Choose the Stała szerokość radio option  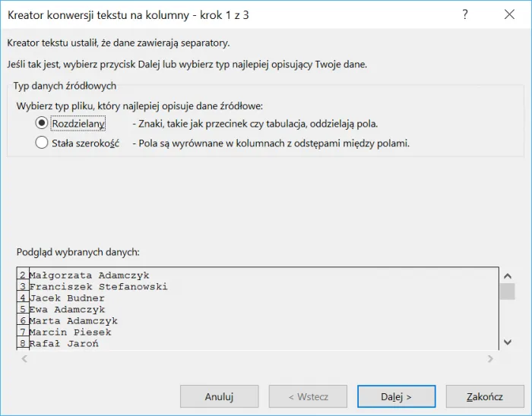coord(41,143)
